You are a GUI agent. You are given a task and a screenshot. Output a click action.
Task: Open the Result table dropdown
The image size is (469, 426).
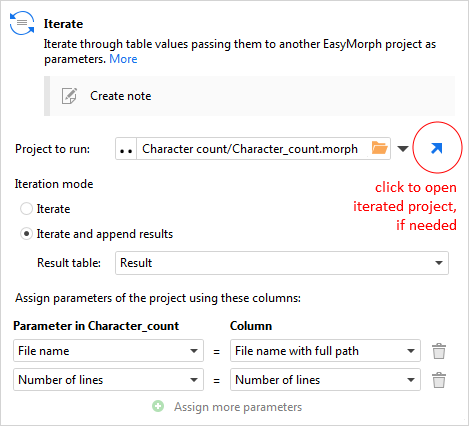[282, 263]
